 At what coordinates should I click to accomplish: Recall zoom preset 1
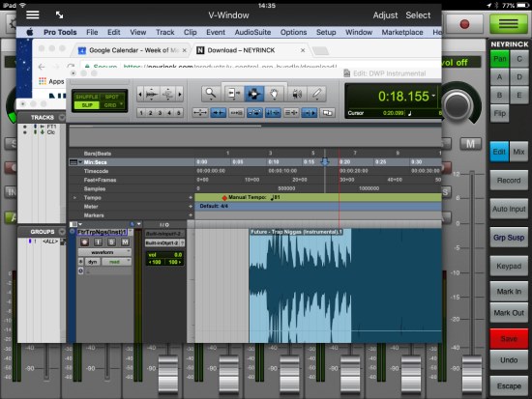[141, 113]
